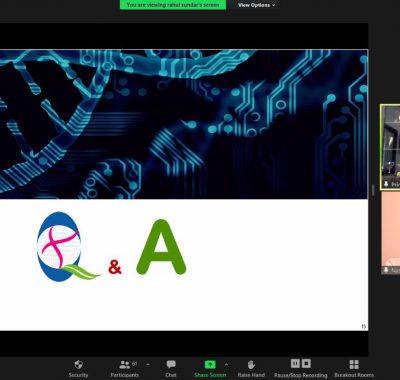Select the highlighted speaker video thumbnail

pyautogui.click(x=390, y=147)
